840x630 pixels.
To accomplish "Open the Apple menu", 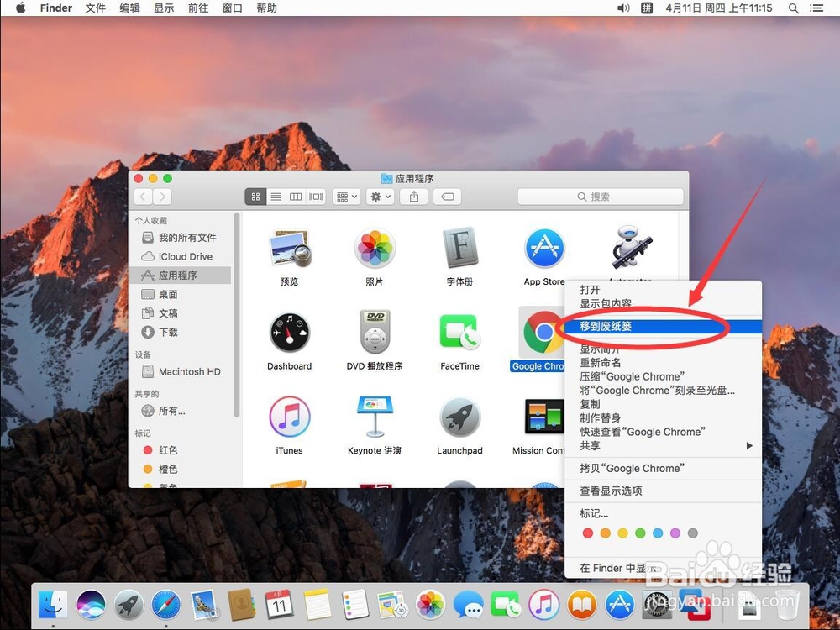I will click(20, 8).
